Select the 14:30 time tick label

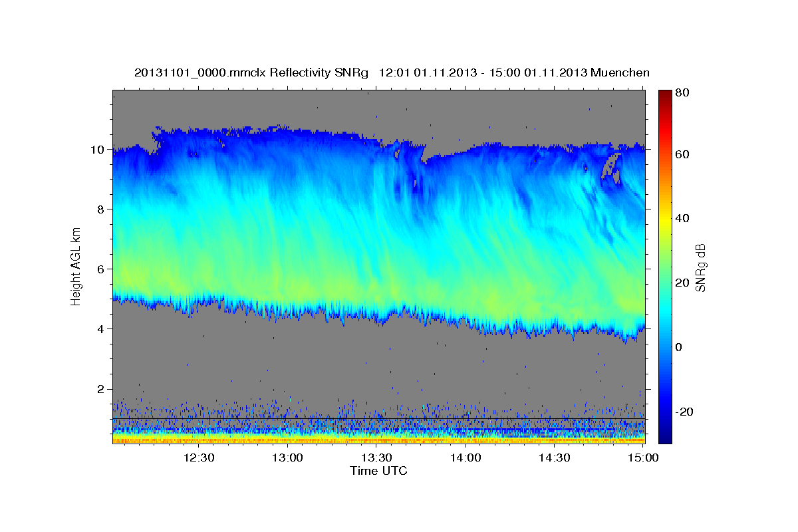point(554,458)
